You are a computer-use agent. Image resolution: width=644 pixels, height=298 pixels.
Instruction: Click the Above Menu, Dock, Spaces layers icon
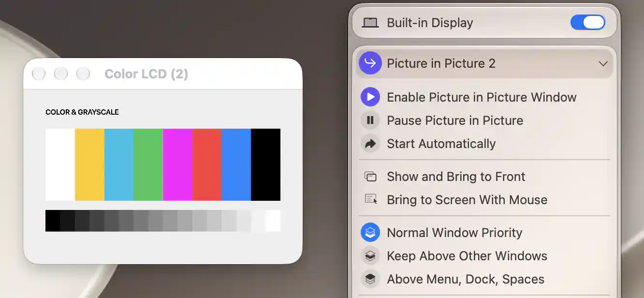tap(370, 279)
